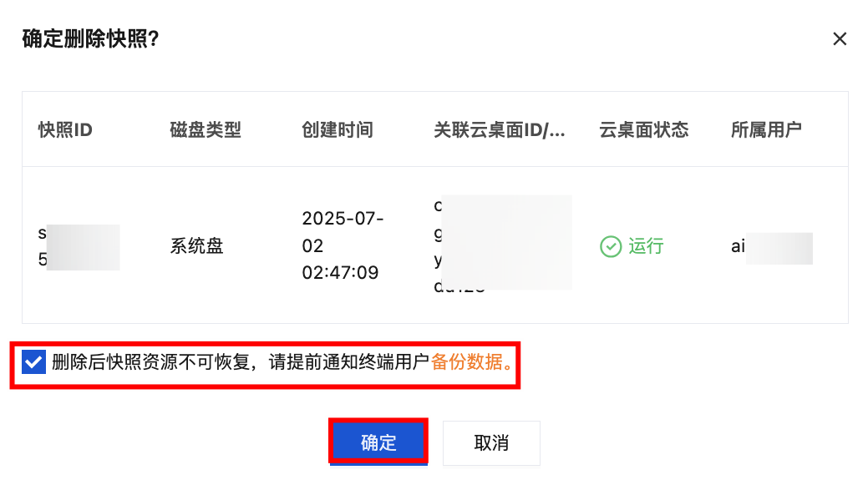Click the 运行 status text
Image resolution: width=868 pixels, height=485 pixels.
(646, 246)
